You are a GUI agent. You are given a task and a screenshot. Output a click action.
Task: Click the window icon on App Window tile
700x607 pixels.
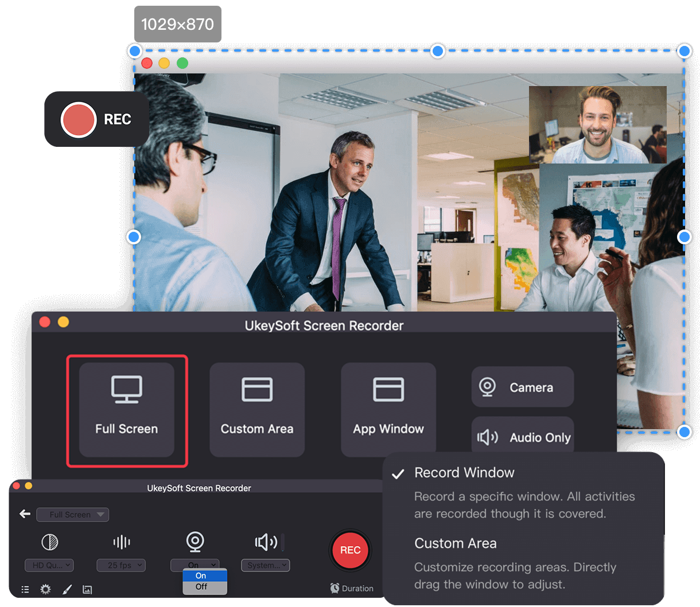click(388, 390)
